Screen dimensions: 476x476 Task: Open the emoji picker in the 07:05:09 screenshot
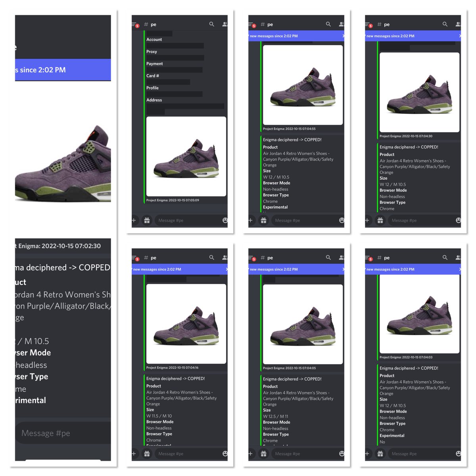pos(225,220)
